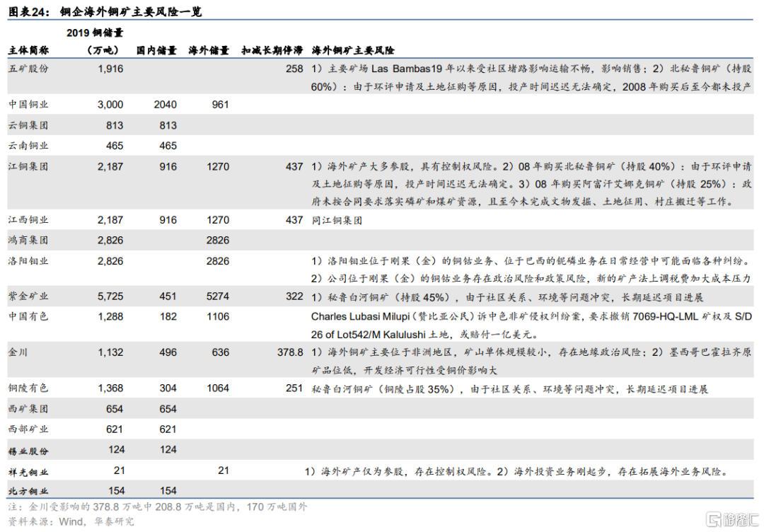Click the 国内储量 column header
The width and height of the screenshot is (764, 532).
[x=156, y=51]
